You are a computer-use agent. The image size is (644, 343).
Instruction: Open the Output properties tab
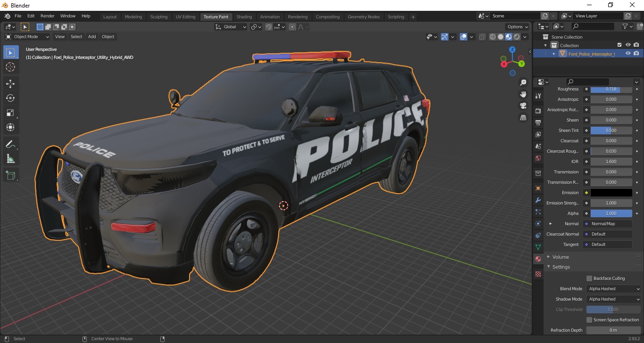[x=538, y=122]
